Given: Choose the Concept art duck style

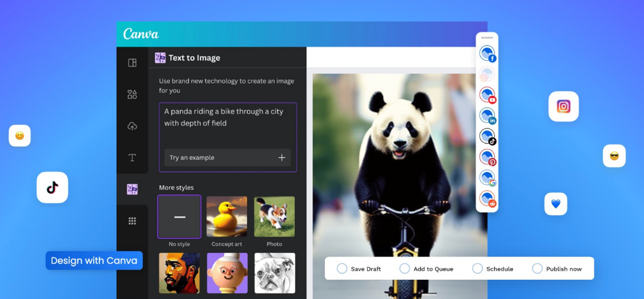Looking at the screenshot, I should (227, 217).
